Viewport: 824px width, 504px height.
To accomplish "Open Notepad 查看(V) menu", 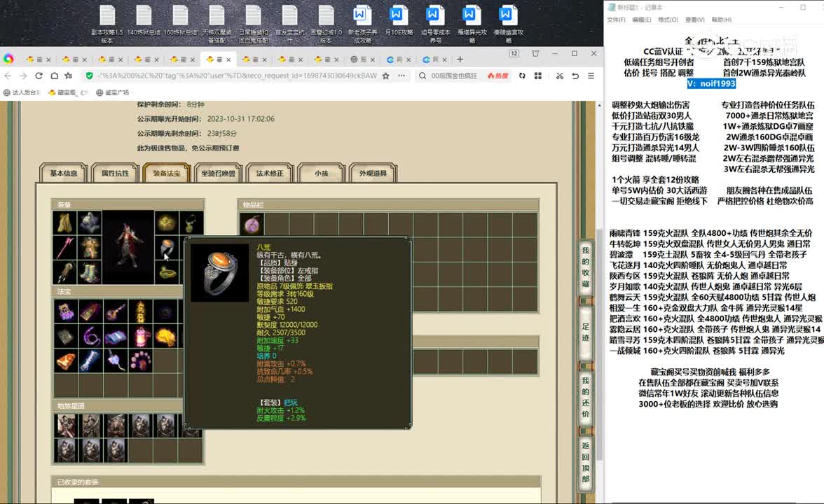I will click(695, 20).
